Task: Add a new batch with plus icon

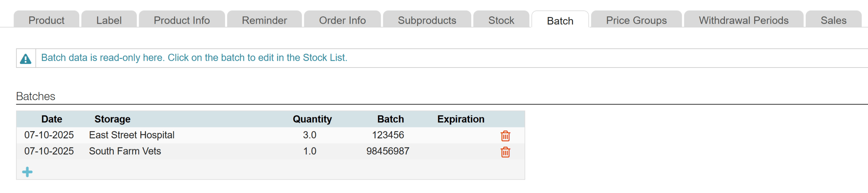Action: coord(27,172)
